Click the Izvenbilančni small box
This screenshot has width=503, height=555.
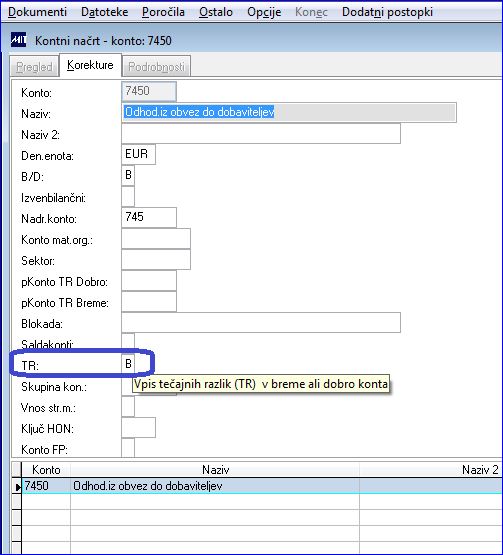[x=128, y=196]
